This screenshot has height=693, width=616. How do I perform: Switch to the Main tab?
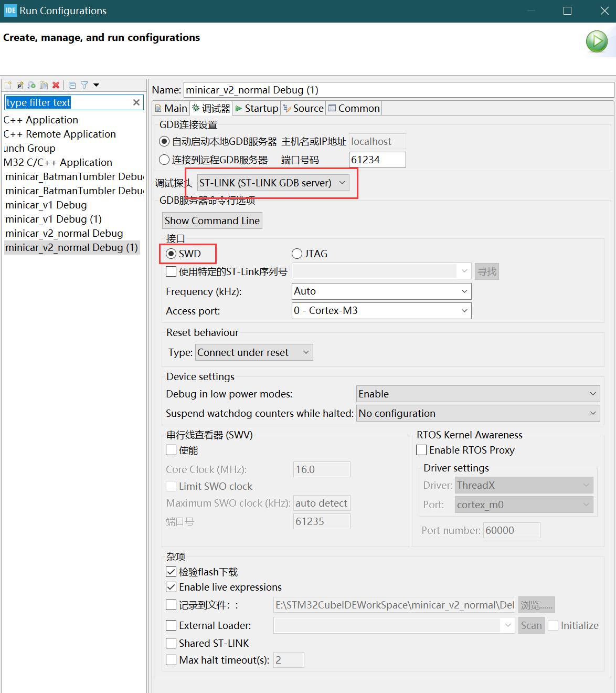click(x=171, y=108)
